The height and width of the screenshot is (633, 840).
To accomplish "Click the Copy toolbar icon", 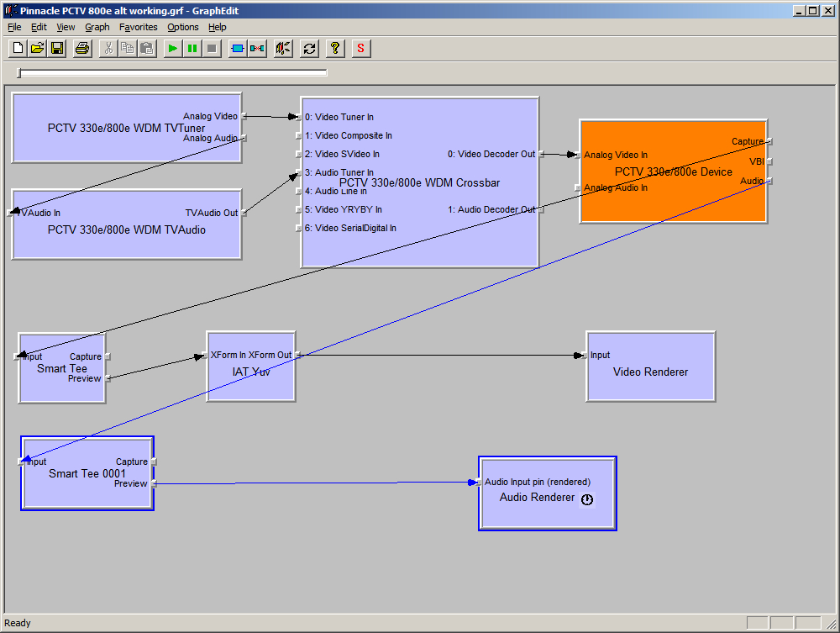I will [128, 48].
